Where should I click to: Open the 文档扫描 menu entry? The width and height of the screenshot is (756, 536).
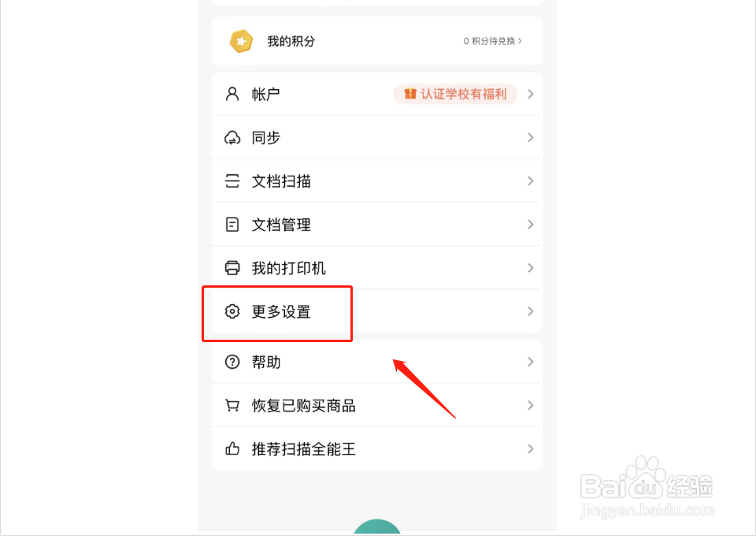[377, 181]
